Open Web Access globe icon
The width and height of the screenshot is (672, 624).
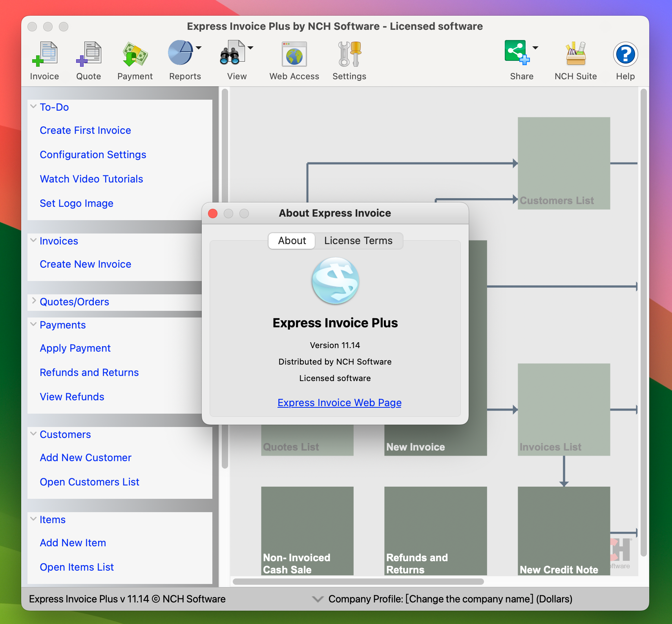(294, 54)
